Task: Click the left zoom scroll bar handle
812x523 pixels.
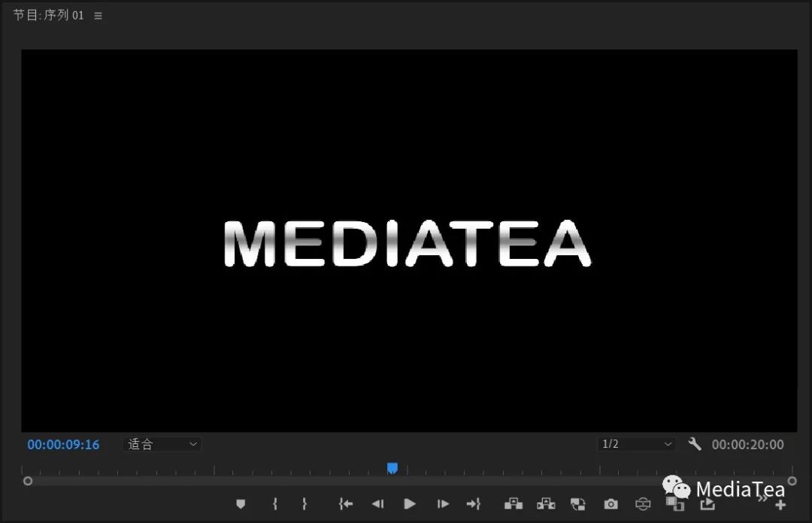Action: click(28, 481)
